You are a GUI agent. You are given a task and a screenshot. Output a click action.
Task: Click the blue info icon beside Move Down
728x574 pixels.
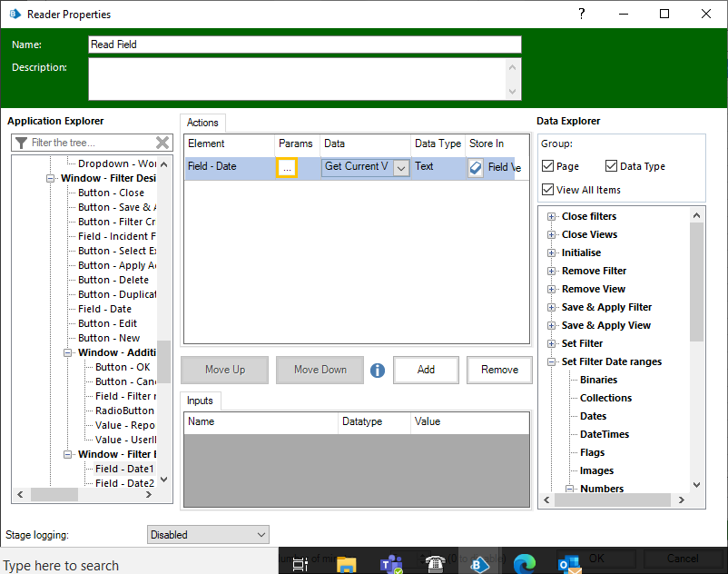click(378, 371)
